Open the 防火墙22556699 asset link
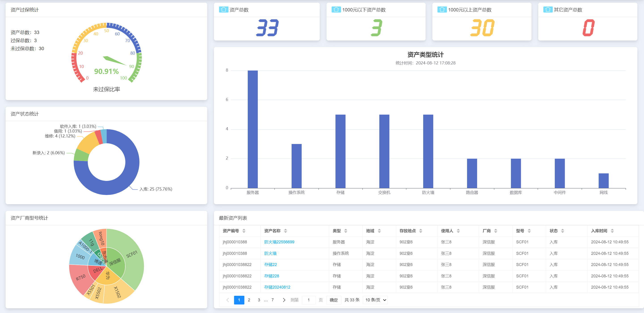Image resolution: width=644 pixels, height=313 pixels. 279,242
